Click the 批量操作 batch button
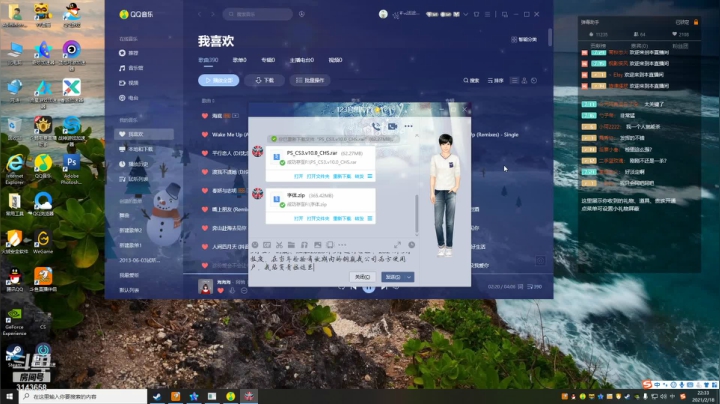 click(310, 80)
